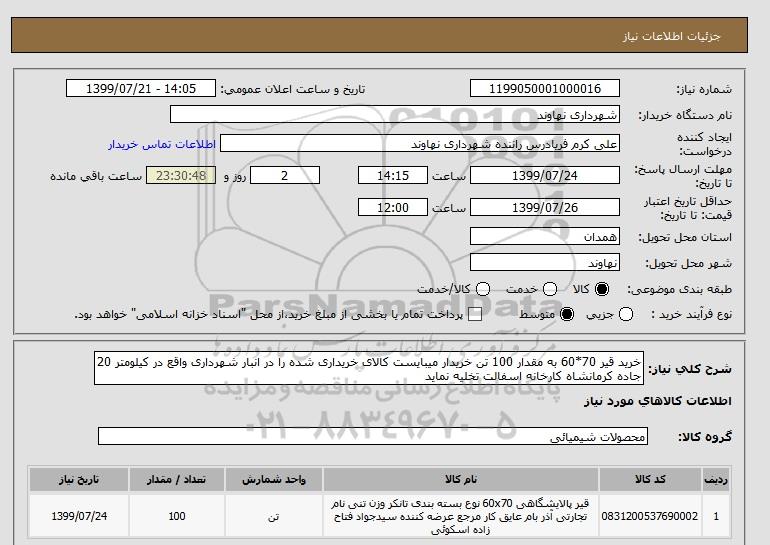Choose the جزیی purchase type radio
The width and height of the screenshot is (770, 545).
coord(626,314)
